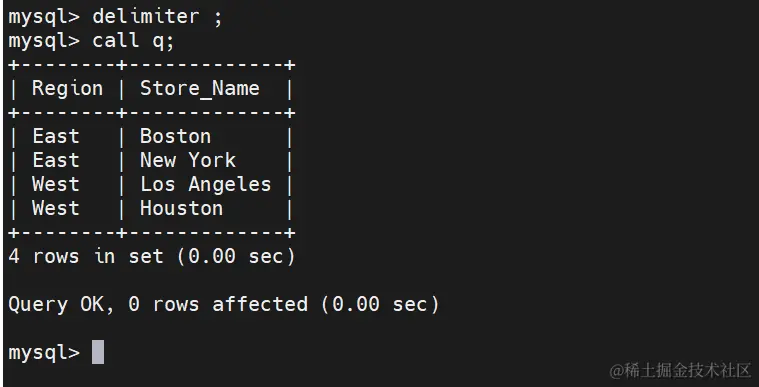Click the blinking cursor at mysql prompt

(98, 352)
